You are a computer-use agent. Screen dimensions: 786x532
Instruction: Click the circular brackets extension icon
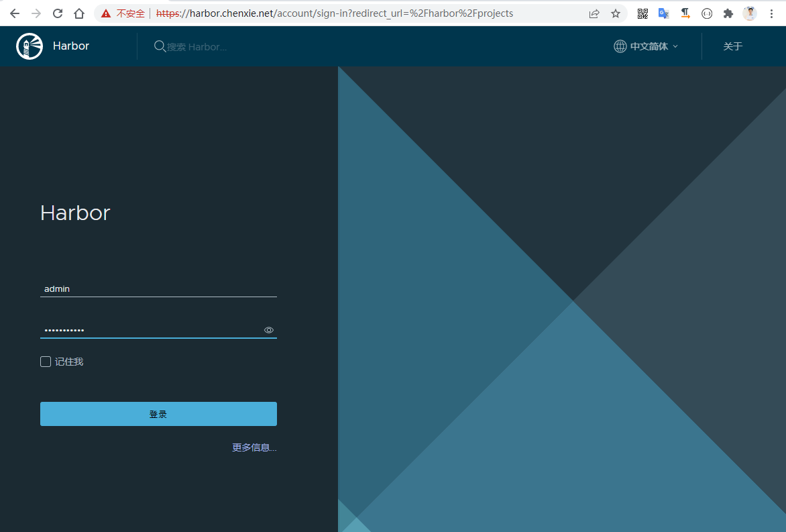707,13
